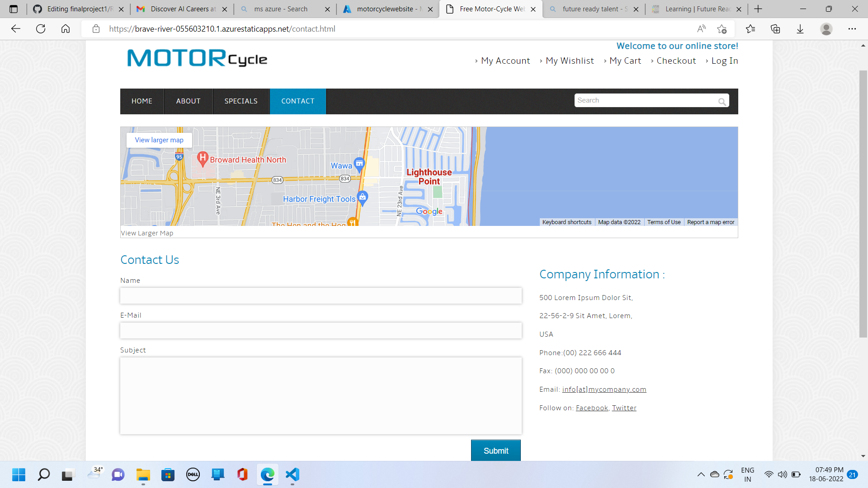Open Edge Collections

776,28
